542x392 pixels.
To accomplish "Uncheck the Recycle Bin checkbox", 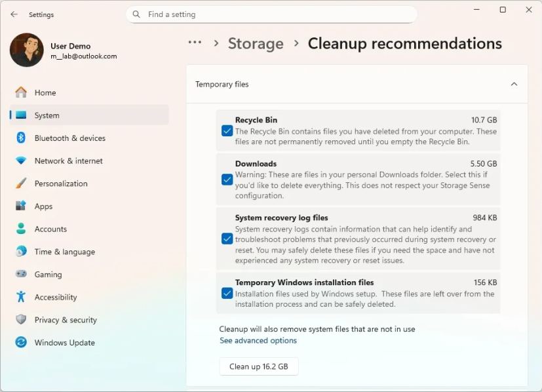I will (x=227, y=131).
